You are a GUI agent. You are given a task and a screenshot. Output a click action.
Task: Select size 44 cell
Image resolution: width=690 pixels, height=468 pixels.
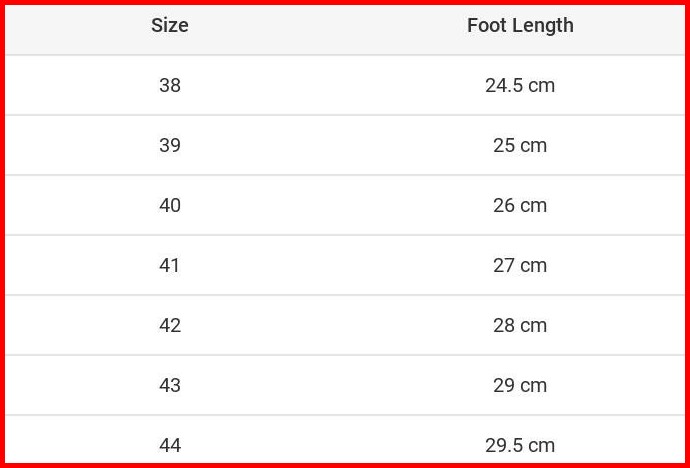[x=170, y=445]
